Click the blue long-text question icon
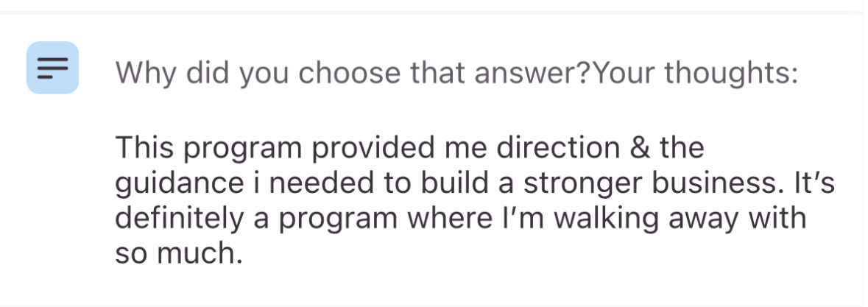The image size is (868, 307). click(x=52, y=68)
